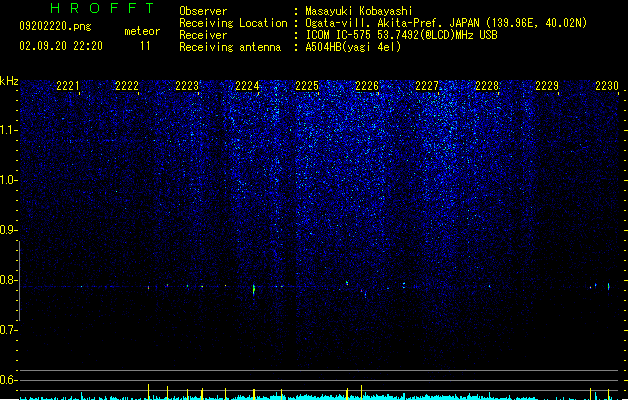Click the 0.8 kHz axis label
Viewport: 629px width, 400px height.
click(8, 280)
